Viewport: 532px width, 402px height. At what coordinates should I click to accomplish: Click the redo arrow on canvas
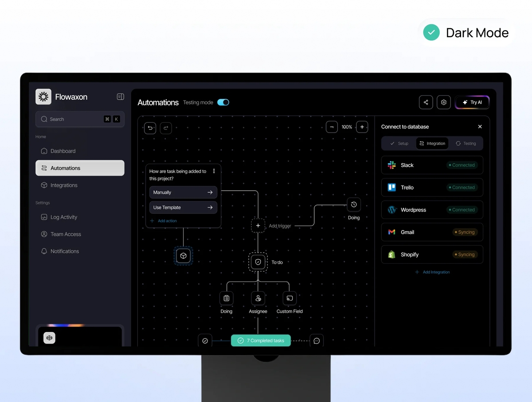pos(166,128)
